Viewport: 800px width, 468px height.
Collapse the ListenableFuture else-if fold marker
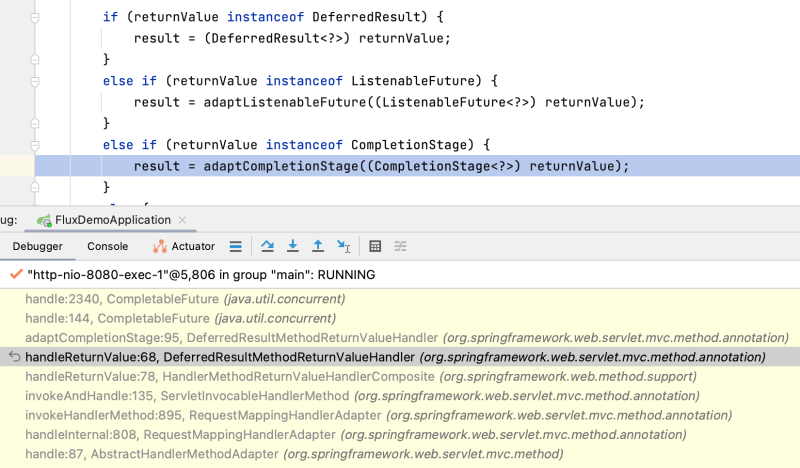[x=34, y=81]
